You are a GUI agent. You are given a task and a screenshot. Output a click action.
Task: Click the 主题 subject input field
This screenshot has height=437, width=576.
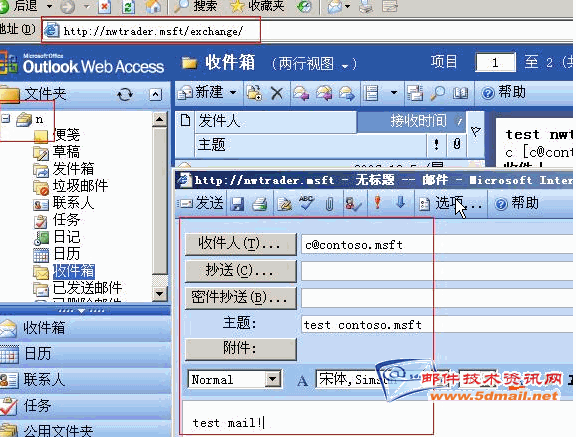[x=437, y=325]
